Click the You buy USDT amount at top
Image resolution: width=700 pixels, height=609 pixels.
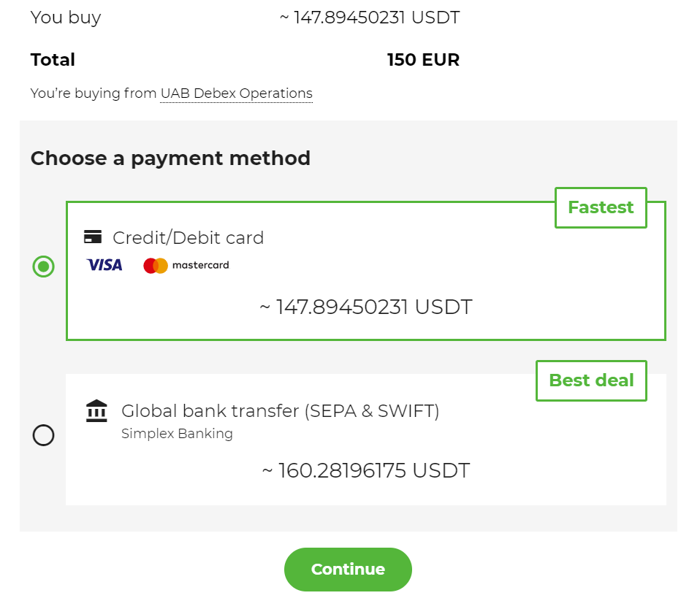point(370,18)
